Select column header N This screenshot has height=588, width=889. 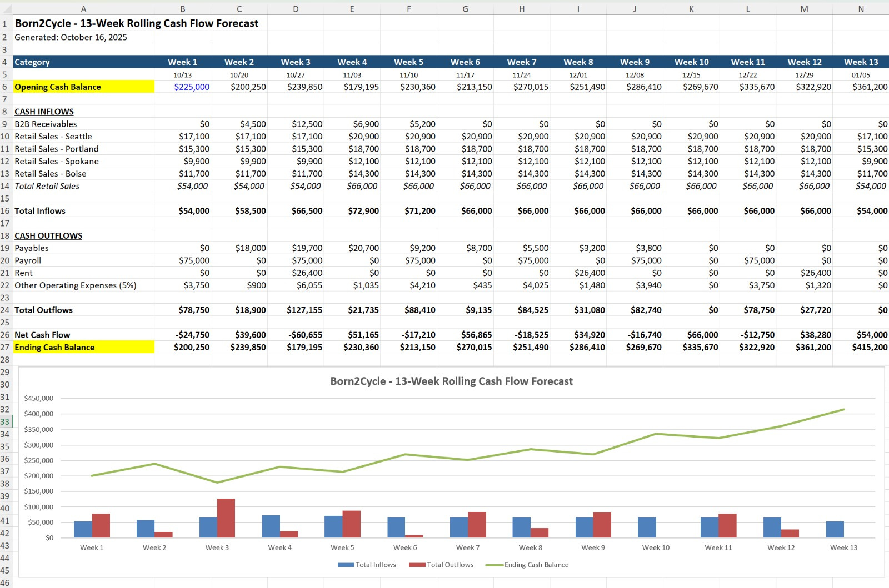click(861, 9)
